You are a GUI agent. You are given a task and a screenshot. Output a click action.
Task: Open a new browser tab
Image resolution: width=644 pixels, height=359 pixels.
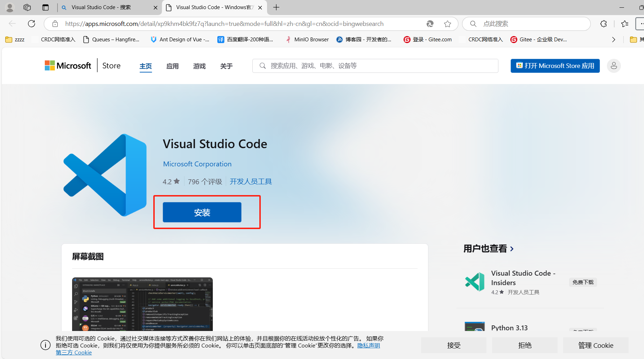coord(276,7)
